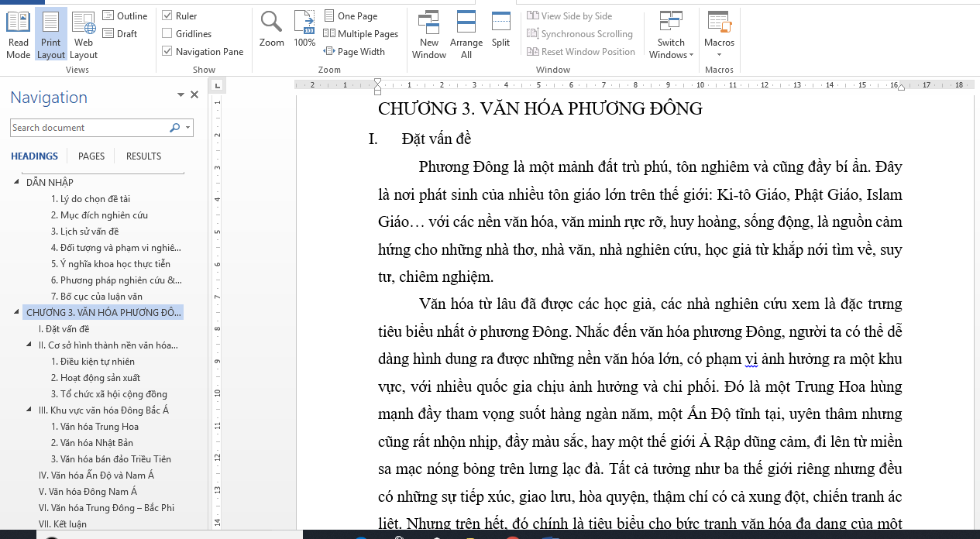980x539 pixels.
Task: Go to heading 6. Phương pháp nghiên cứu
Action: (x=116, y=280)
